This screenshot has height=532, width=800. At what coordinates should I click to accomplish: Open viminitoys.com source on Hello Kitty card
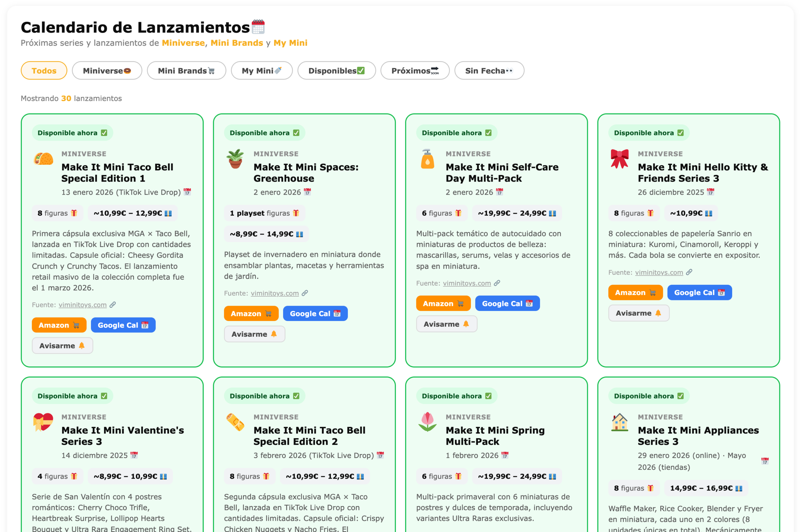pos(659,273)
